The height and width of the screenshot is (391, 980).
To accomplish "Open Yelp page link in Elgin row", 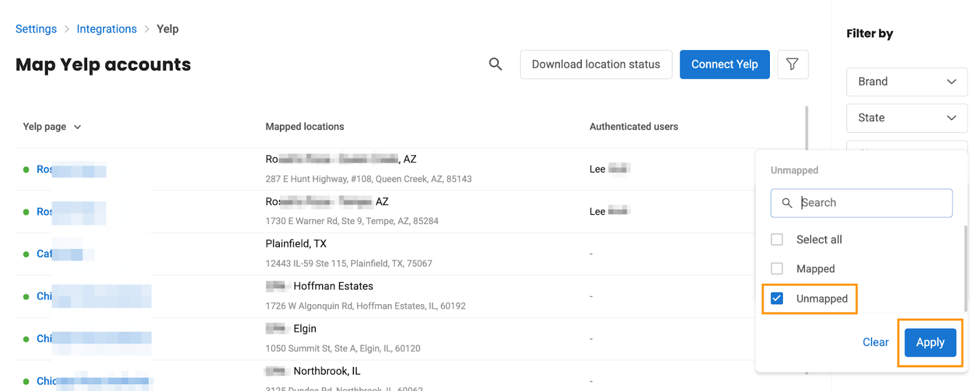I will coord(94,338).
